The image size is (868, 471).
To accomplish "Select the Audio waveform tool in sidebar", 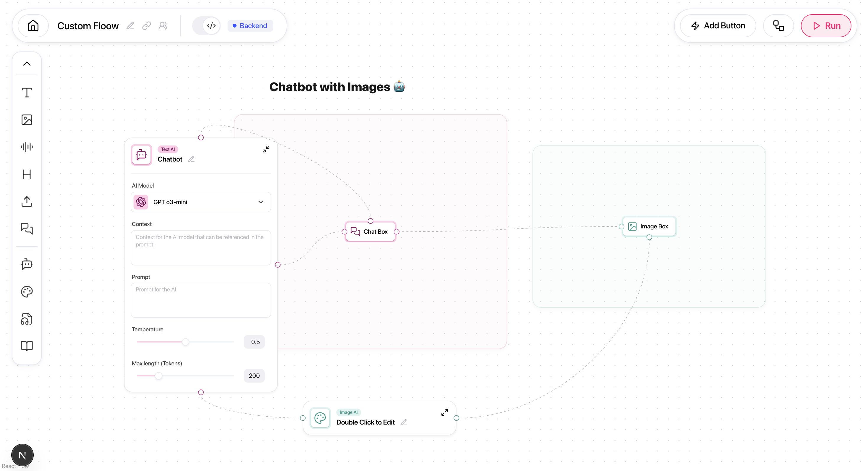I will pos(27,147).
